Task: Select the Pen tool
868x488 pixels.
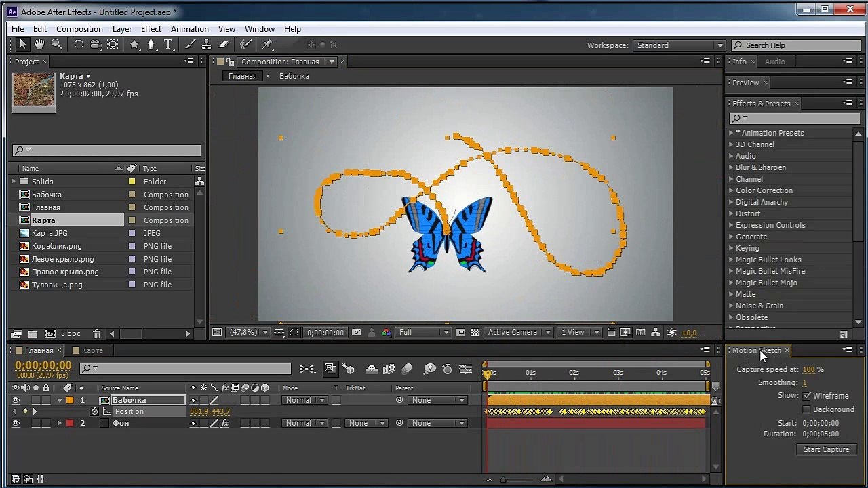Action: click(x=151, y=45)
